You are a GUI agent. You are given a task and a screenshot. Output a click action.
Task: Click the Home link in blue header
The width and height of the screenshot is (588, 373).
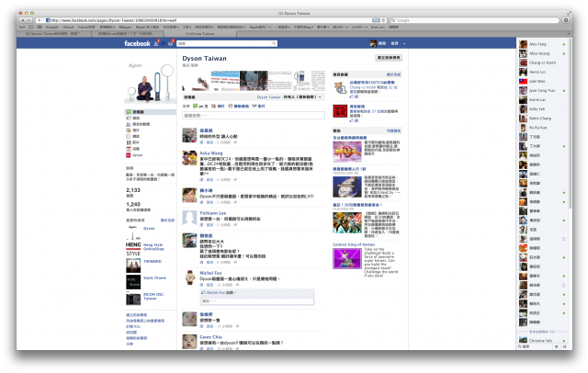click(394, 43)
